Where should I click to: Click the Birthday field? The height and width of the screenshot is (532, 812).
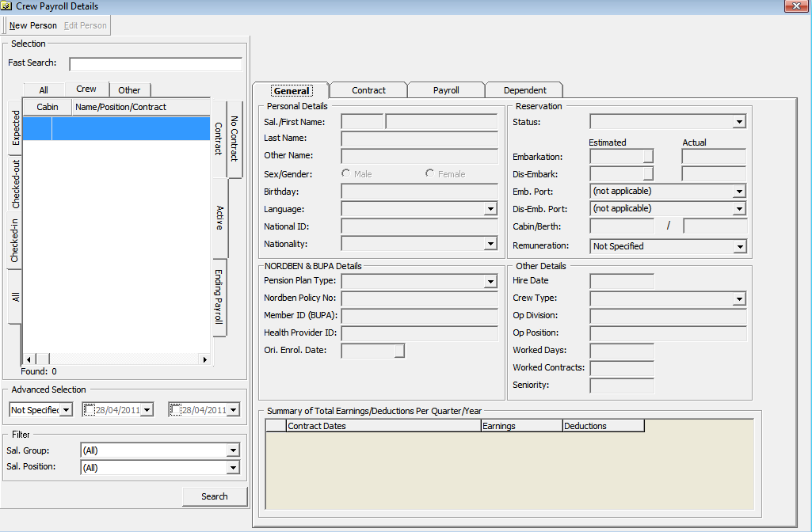[419, 192]
